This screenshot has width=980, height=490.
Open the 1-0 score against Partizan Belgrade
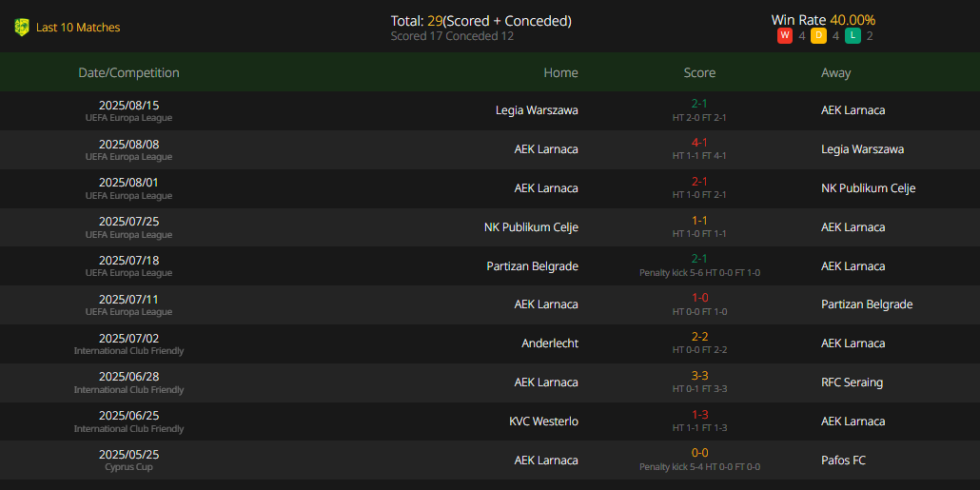(x=699, y=298)
